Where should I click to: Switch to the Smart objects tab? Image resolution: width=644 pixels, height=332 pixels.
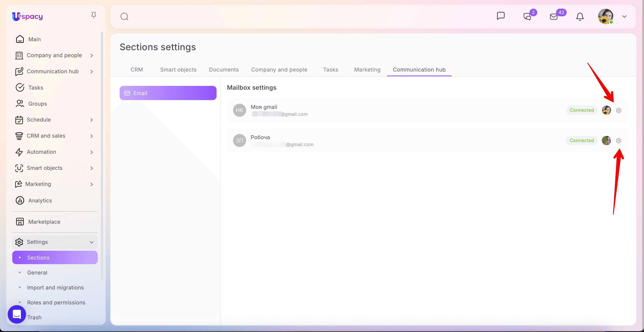(x=178, y=70)
